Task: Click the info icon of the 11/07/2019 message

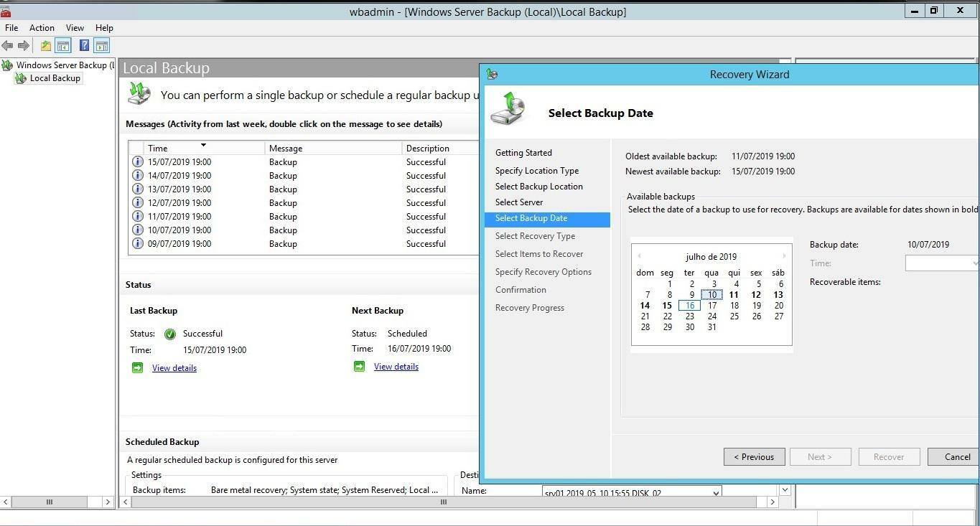Action: pyautogui.click(x=138, y=217)
